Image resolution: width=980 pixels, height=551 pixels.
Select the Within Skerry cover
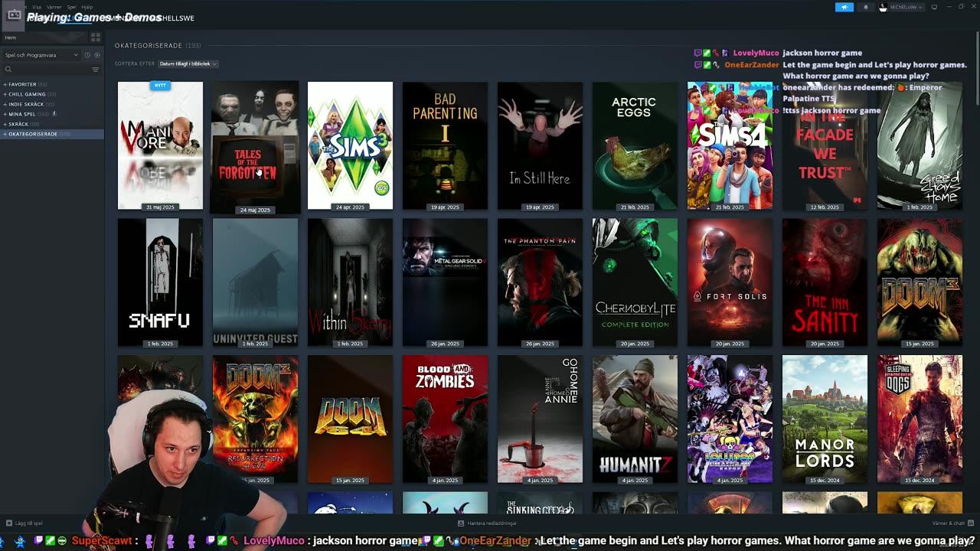[x=350, y=282]
